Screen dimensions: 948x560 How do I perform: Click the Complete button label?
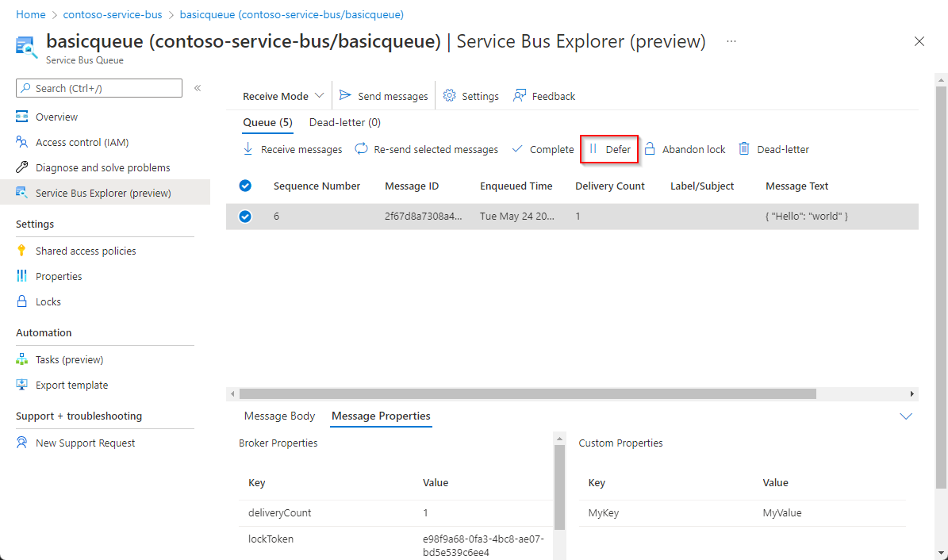pyautogui.click(x=551, y=149)
